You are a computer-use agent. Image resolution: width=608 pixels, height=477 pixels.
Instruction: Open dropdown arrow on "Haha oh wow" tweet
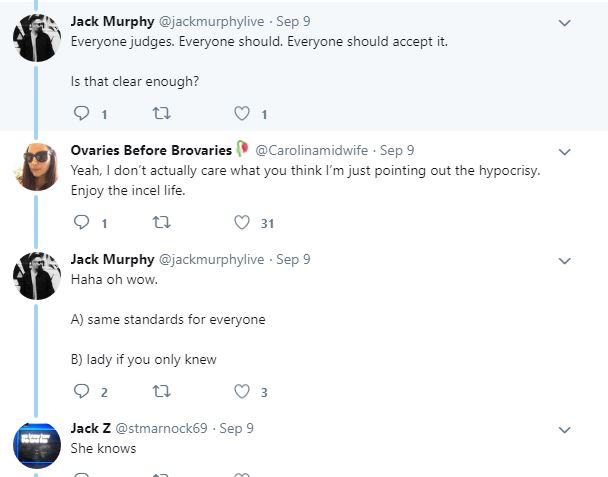click(x=564, y=260)
